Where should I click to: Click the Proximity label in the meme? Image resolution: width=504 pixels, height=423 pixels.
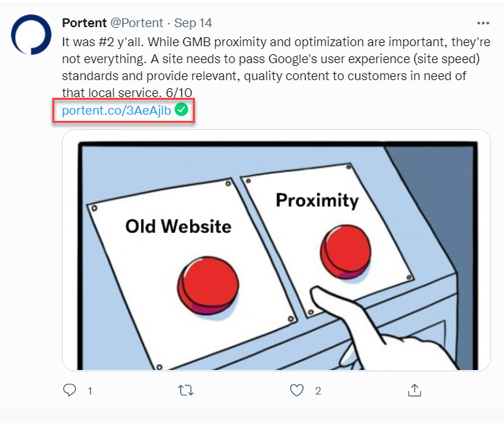317,200
